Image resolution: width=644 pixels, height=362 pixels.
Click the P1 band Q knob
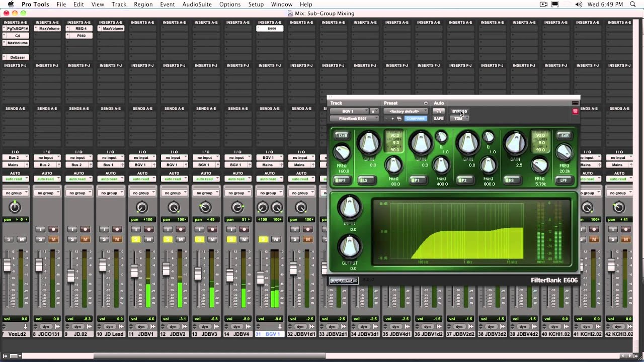click(441, 137)
